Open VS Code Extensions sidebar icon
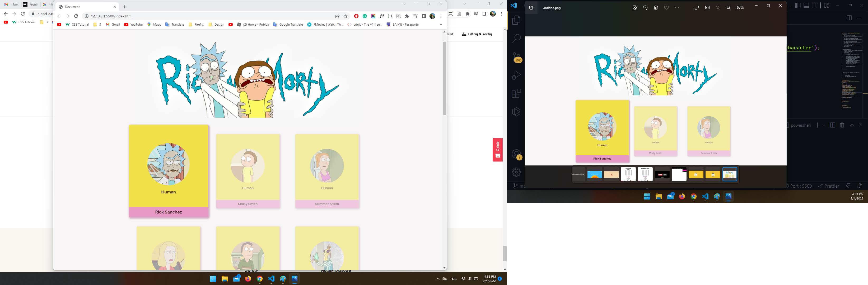Viewport: 868px width, 285px height. point(516,93)
